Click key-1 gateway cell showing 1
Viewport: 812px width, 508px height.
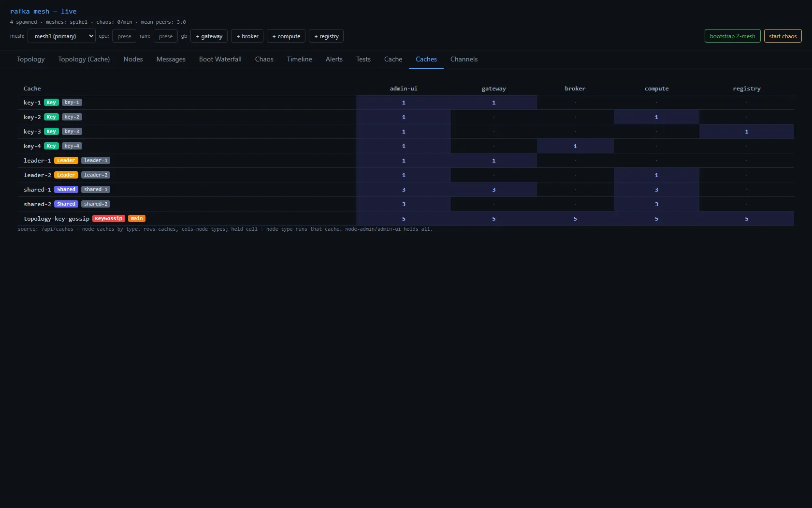(x=494, y=103)
